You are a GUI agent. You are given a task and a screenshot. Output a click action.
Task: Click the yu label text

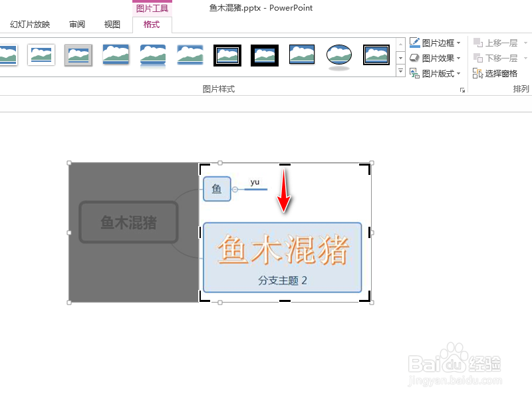(255, 182)
